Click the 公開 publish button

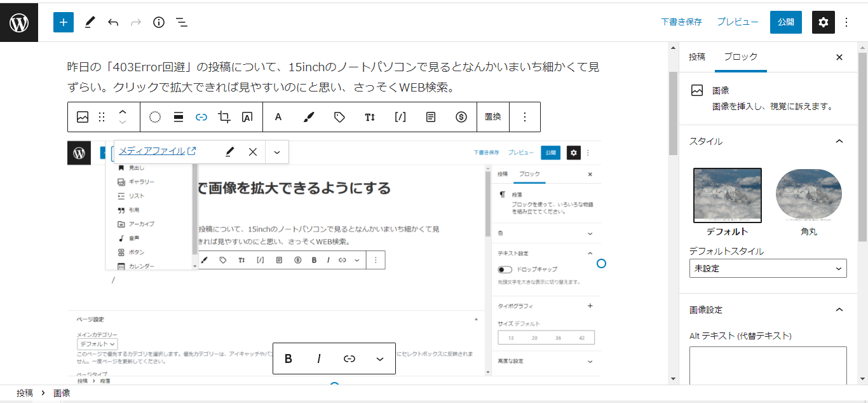click(785, 22)
